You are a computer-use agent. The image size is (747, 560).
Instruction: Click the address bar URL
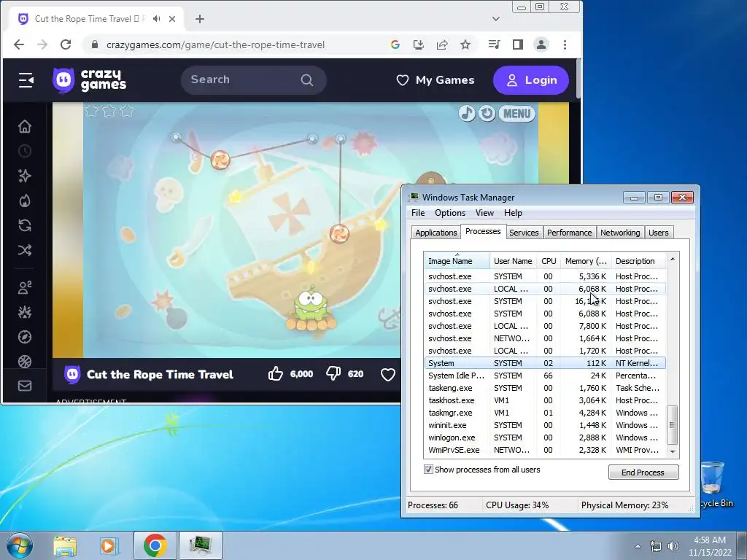216,44
